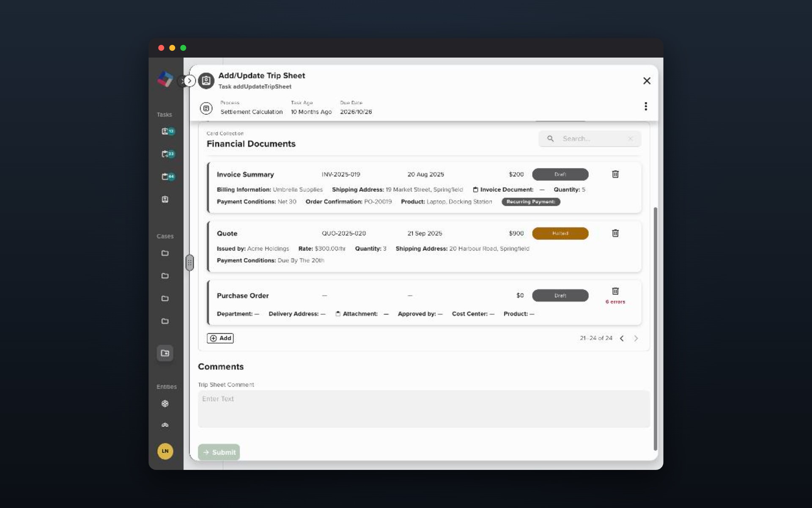Click the Halted status on Quote
812x508 pixels.
tap(560, 233)
